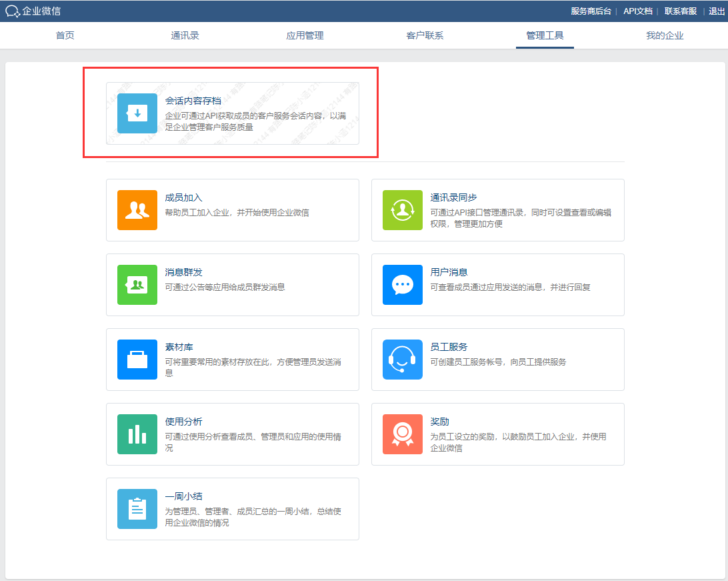Switch to the 首页 tab
This screenshot has width=728, height=581.
(65, 35)
